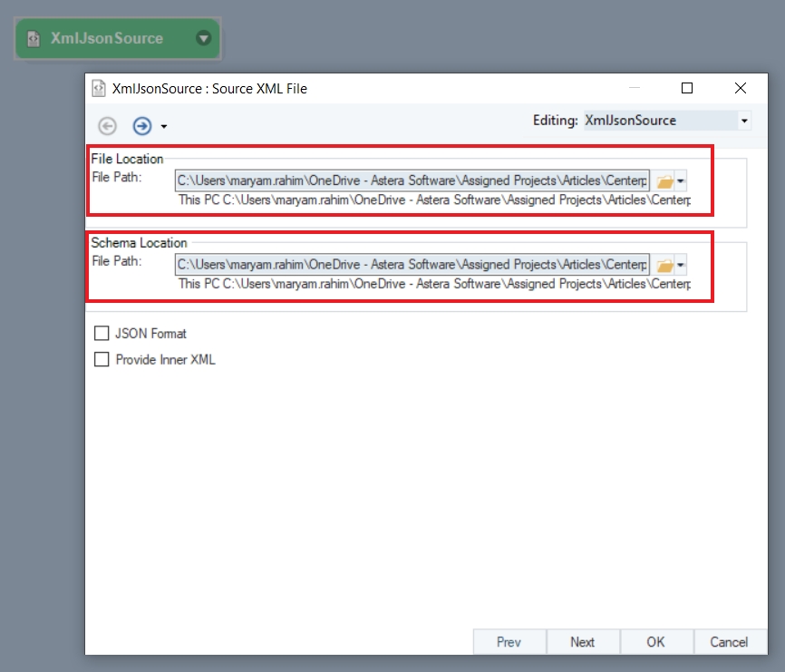The height and width of the screenshot is (672, 785).
Task: Open the Editing XmlJsonSource combo box
Action: [x=744, y=121]
